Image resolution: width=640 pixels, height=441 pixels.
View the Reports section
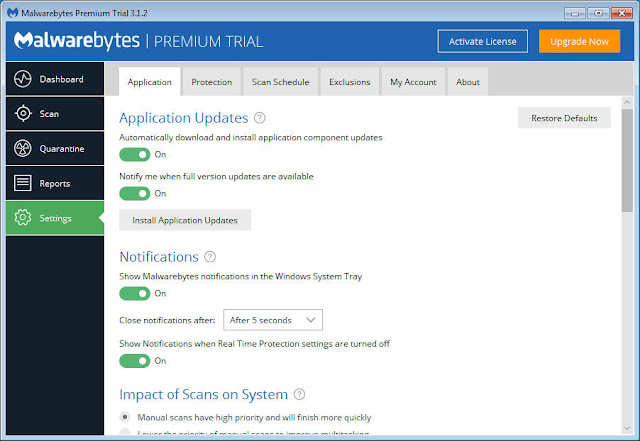(55, 183)
